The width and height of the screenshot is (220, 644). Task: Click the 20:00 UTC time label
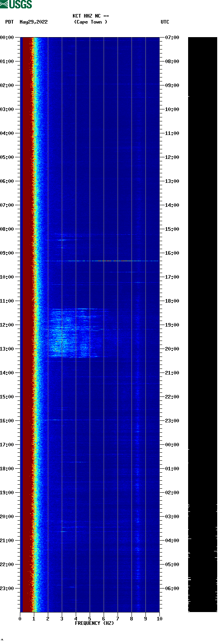[172, 349]
